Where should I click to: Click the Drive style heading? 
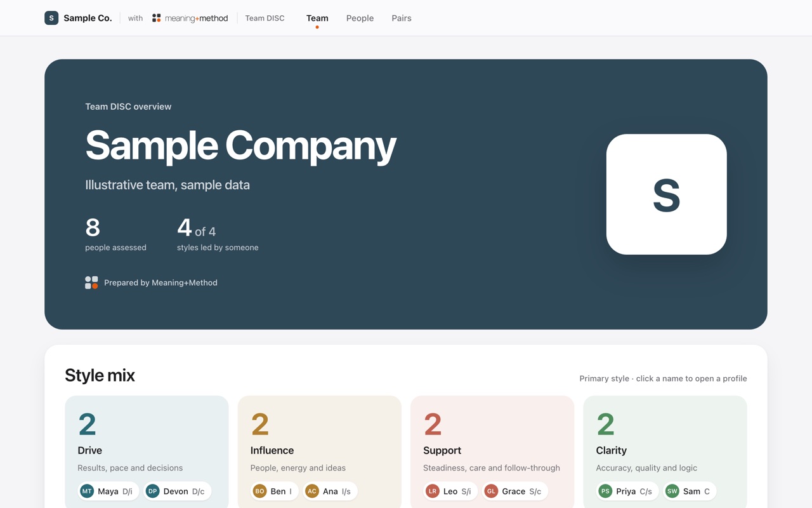(x=89, y=450)
